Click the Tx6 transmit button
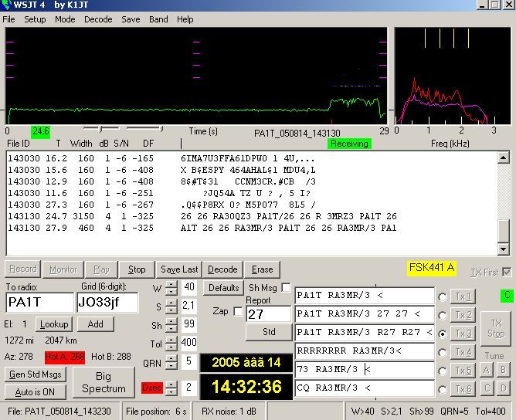 (x=463, y=389)
